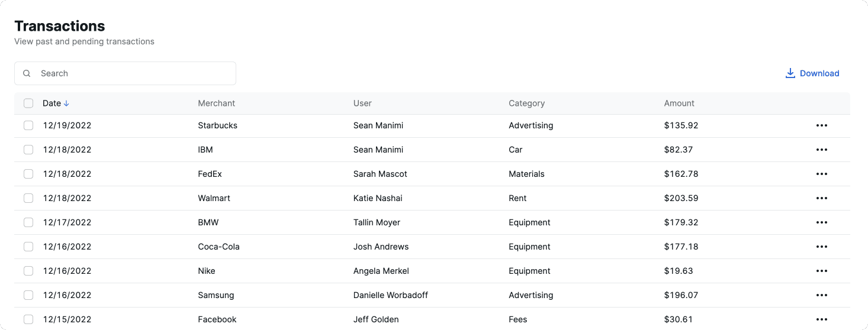Click the 12/17/2022 date cell
Image resolution: width=868 pixels, height=330 pixels.
[67, 222]
